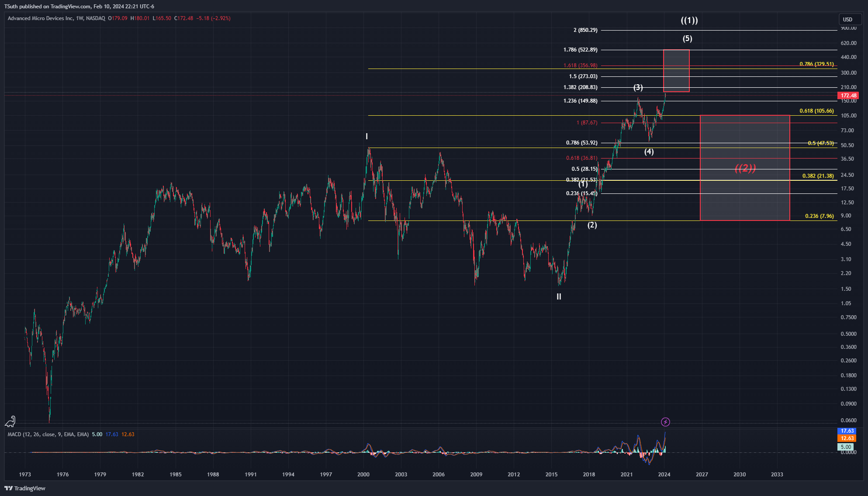Click the 2000 label on time axis
The height and width of the screenshot is (496, 868).
(363, 475)
